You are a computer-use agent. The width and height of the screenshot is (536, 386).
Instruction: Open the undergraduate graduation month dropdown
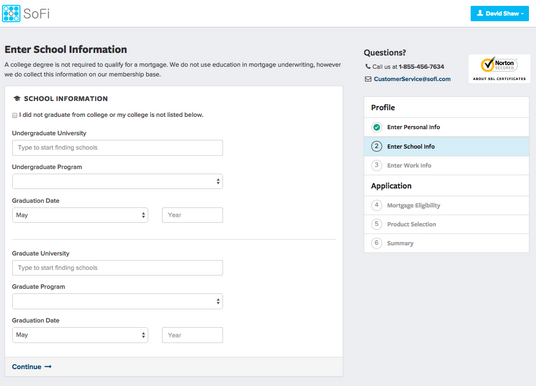[x=80, y=215]
